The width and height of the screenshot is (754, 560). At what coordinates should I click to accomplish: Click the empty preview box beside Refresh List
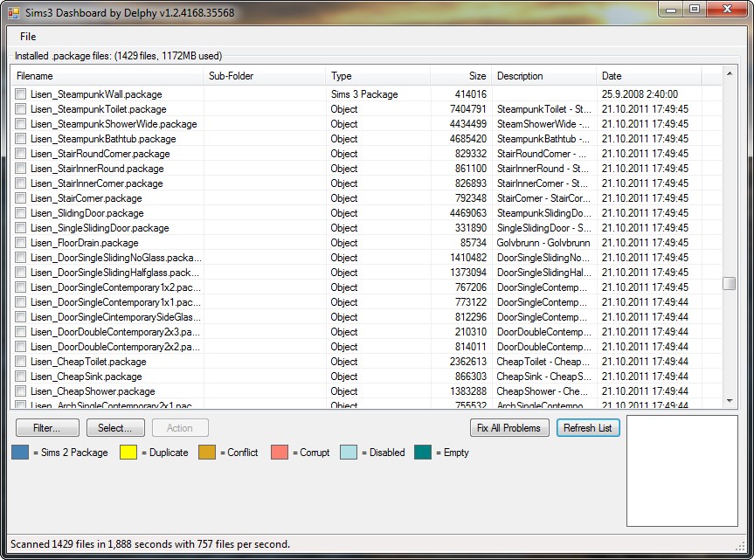pyautogui.click(x=681, y=471)
